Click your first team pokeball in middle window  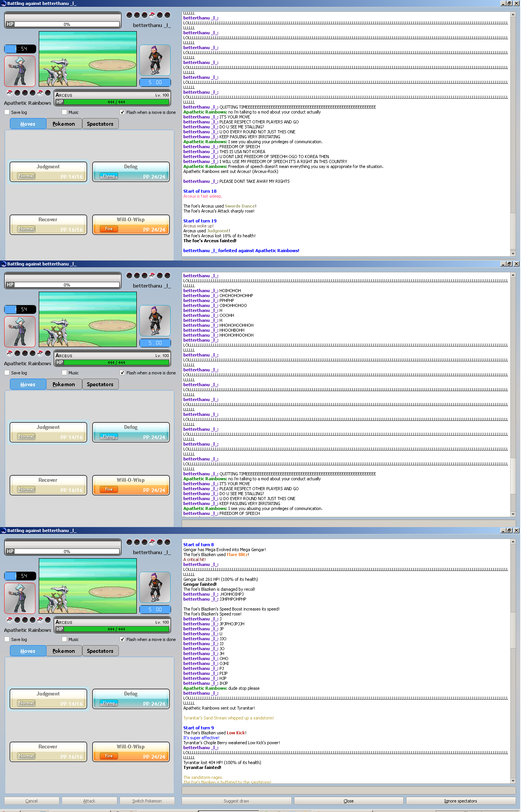tap(10, 353)
